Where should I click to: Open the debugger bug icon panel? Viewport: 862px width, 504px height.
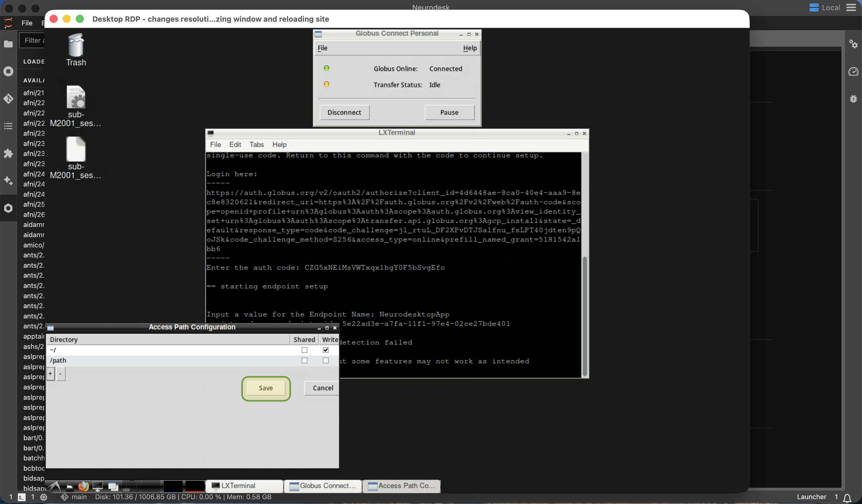853,99
